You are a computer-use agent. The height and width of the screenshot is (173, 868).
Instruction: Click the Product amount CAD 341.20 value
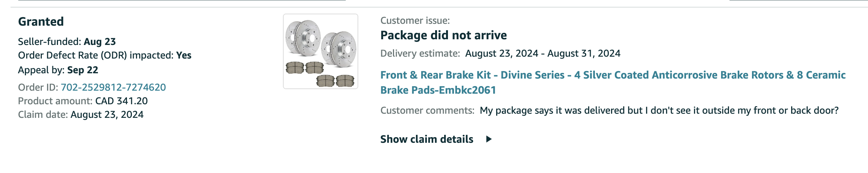121,101
